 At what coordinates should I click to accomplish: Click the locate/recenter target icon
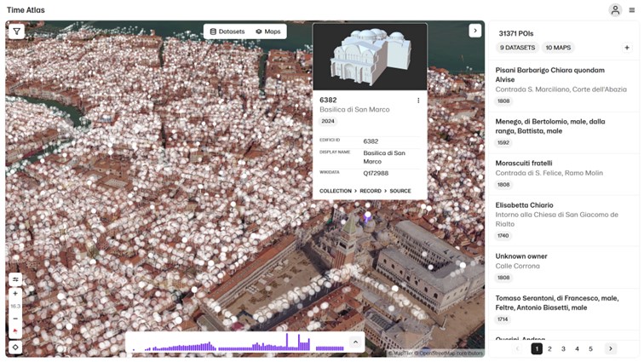pos(15,347)
